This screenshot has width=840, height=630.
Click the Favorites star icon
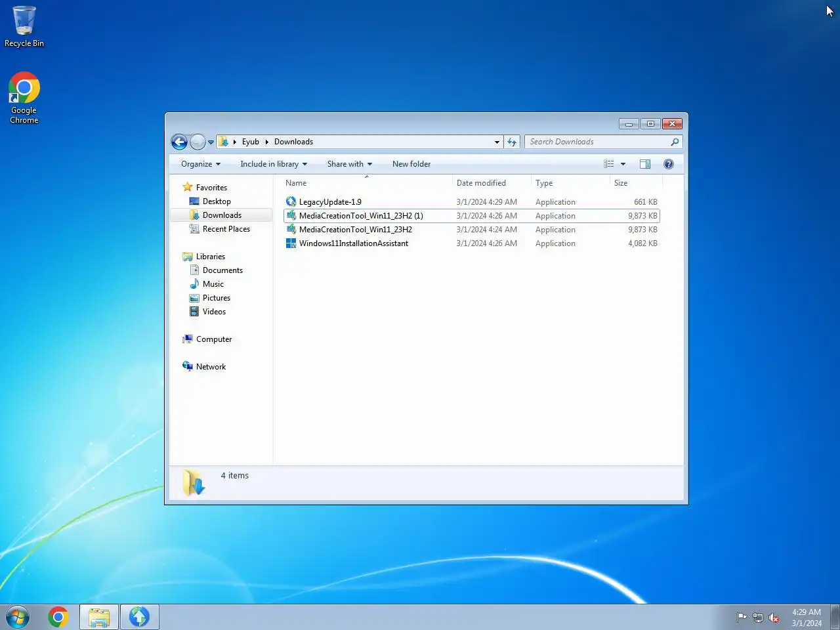click(188, 187)
